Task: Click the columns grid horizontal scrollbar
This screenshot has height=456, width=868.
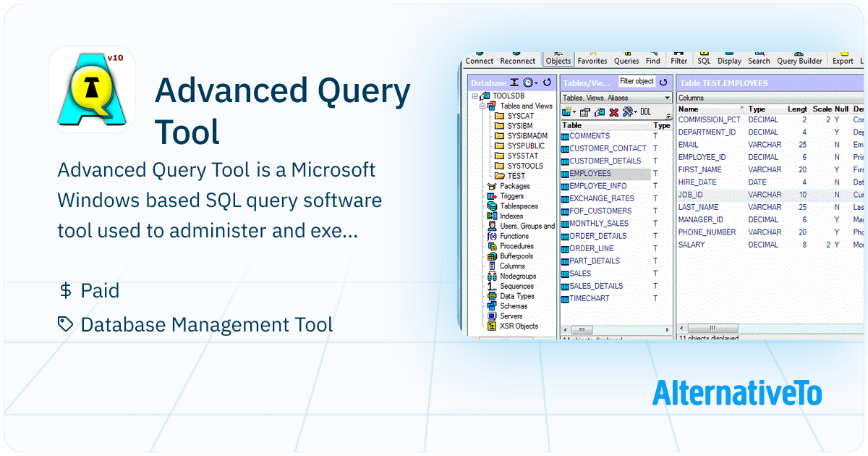Action: [771, 329]
